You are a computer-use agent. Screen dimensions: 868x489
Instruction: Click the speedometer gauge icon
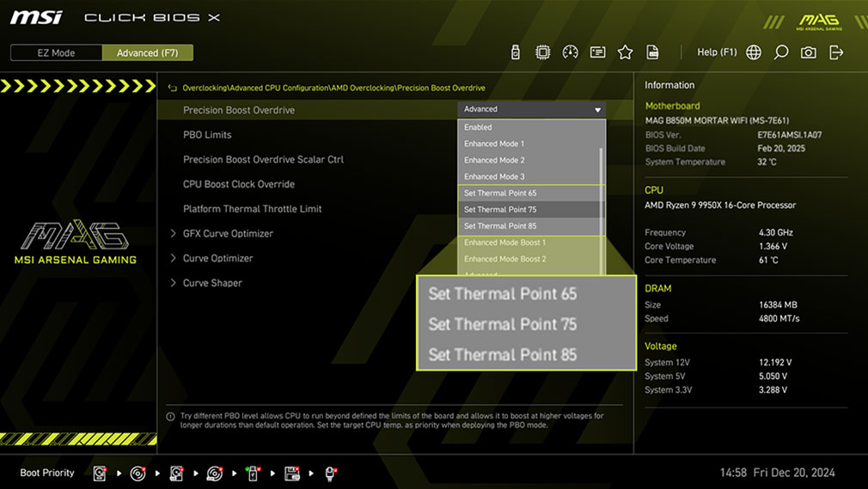coord(571,52)
